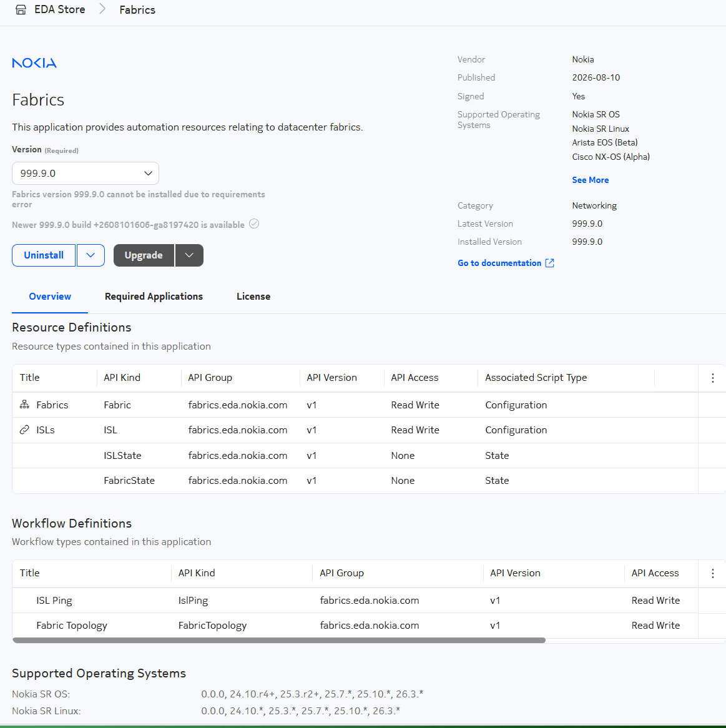Click the ISL Ping workflow title

[54, 601]
